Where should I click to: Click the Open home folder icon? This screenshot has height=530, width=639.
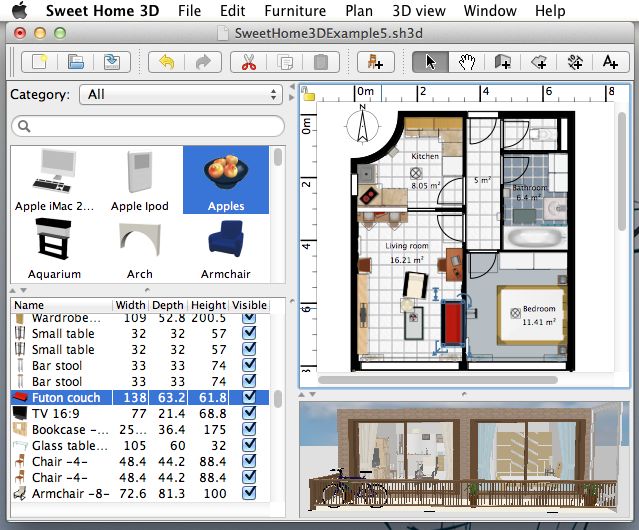(76, 62)
